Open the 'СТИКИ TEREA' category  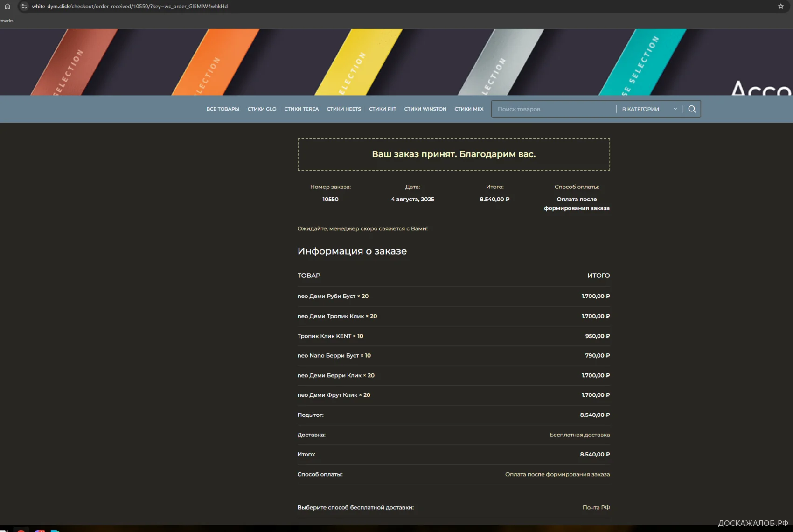(x=301, y=109)
